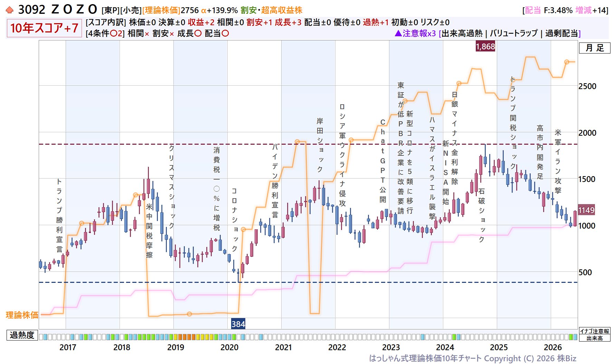Click the 増減+14 dividend change text

(x=591, y=10)
